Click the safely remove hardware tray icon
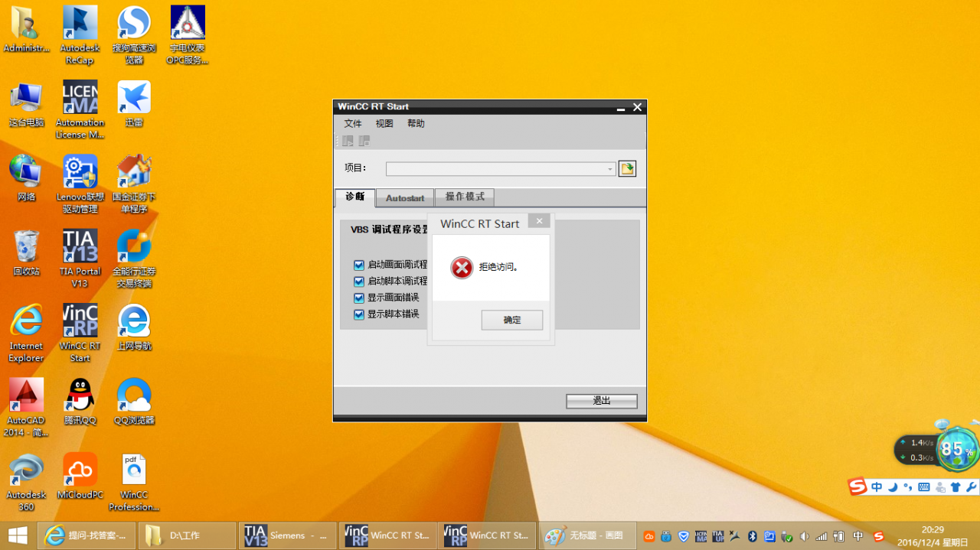This screenshot has height=550, width=980. tap(786, 536)
